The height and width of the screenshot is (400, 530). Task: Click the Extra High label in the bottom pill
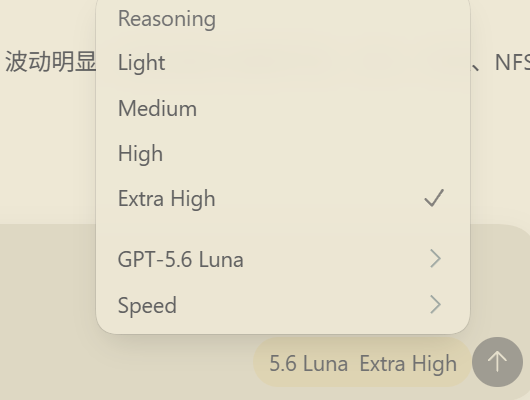[408, 364]
